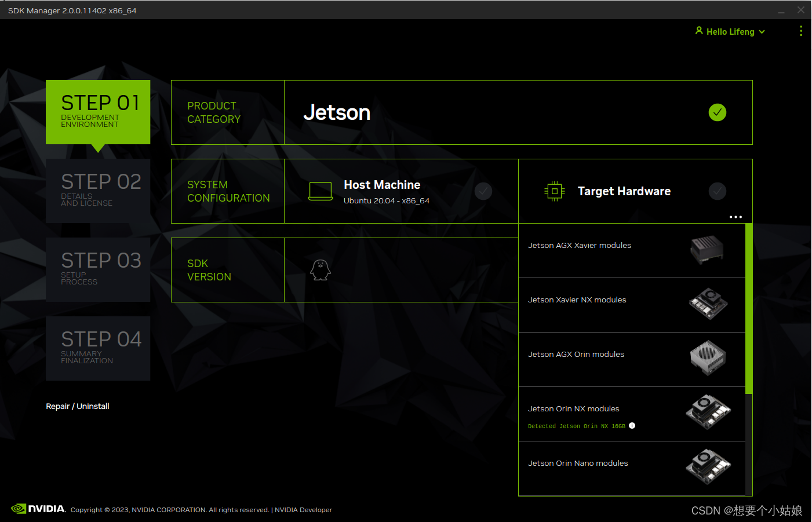This screenshot has height=522, width=812.
Task: Go to Step 03 Setup Process
Action: point(98,269)
